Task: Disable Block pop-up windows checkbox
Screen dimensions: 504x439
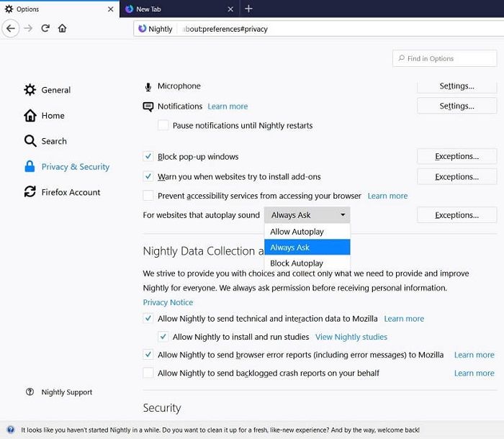Action: click(x=148, y=156)
